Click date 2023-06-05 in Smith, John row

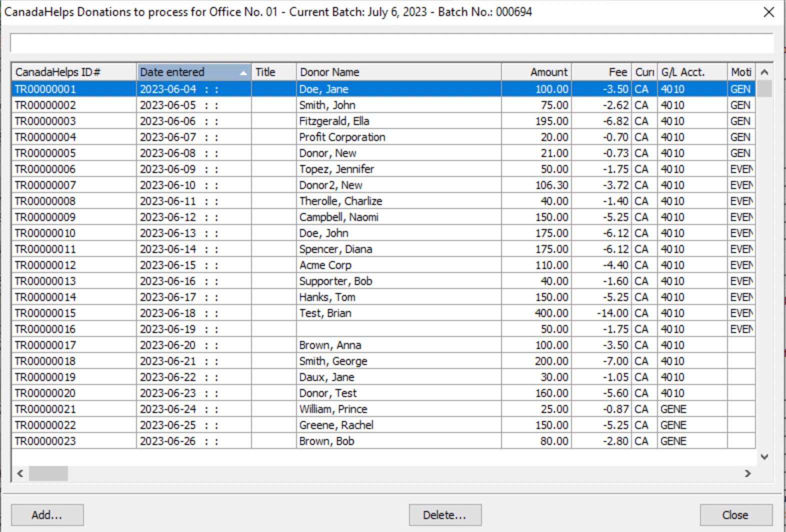168,105
